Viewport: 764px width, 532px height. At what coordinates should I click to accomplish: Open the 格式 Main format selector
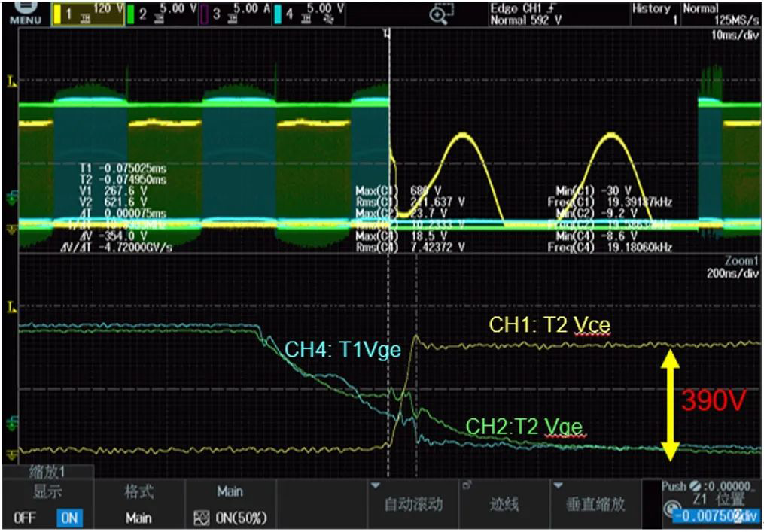[x=138, y=505]
